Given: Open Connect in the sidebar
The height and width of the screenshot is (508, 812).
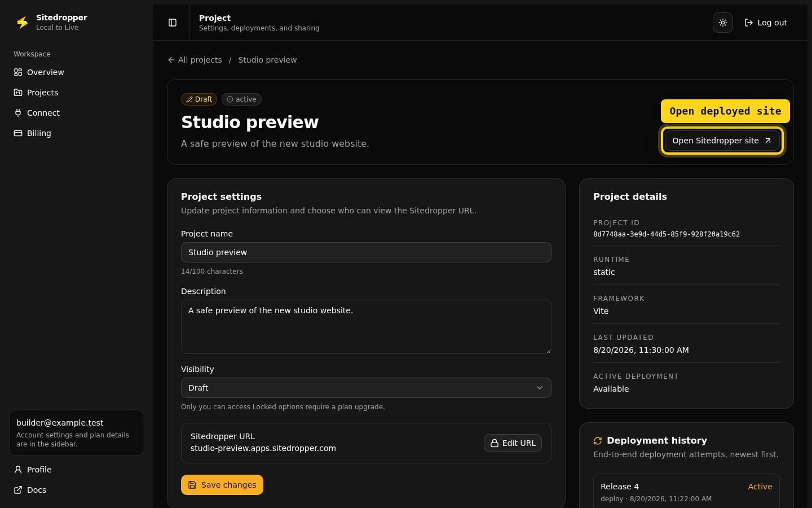Looking at the screenshot, I should click(77, 113).
